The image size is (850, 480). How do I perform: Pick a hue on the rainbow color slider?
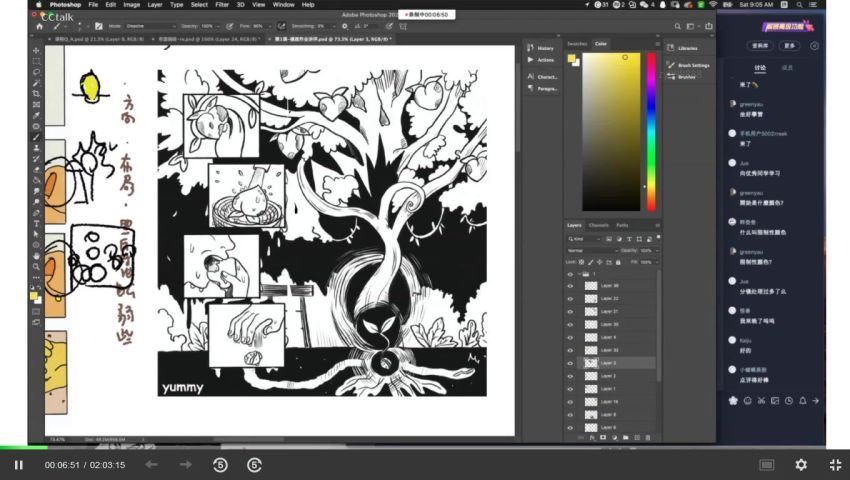(x=651, y=130)
